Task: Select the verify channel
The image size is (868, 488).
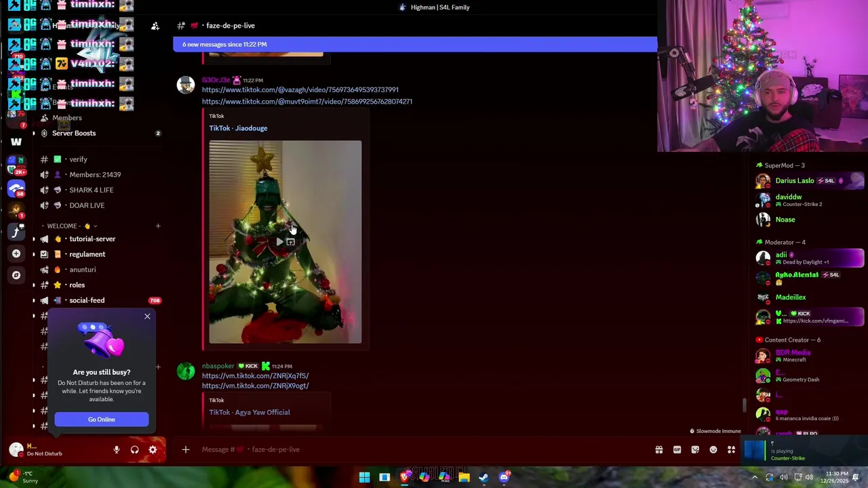Action: coord(78,159)
